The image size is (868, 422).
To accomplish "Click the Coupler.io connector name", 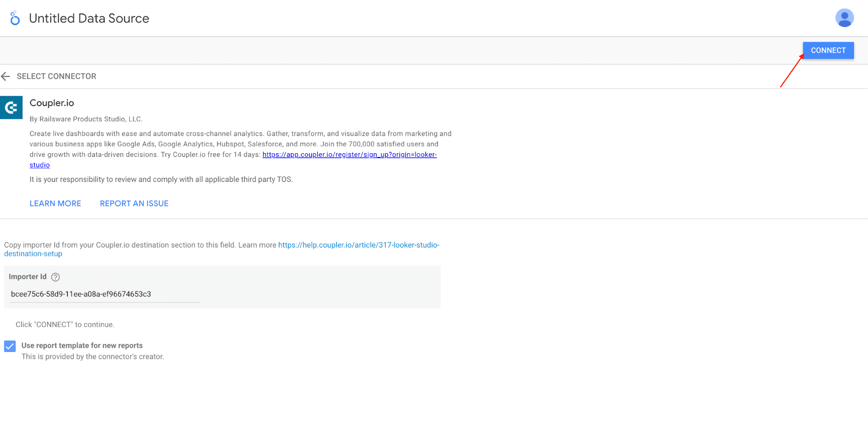I will (x=52, y=103).
